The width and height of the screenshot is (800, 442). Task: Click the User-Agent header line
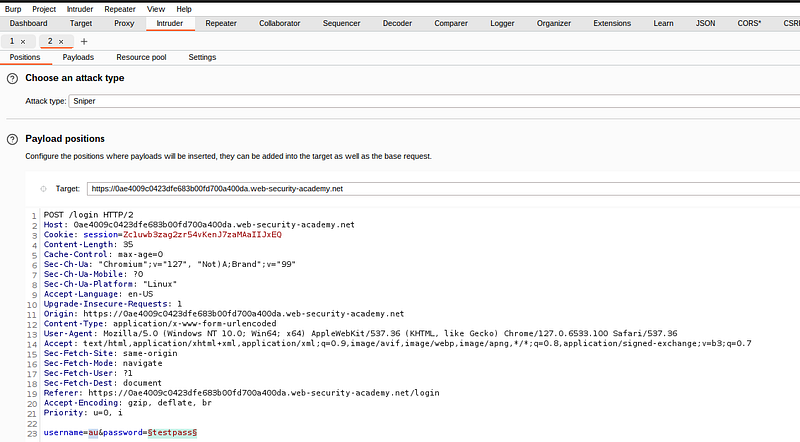pos(361,334)
